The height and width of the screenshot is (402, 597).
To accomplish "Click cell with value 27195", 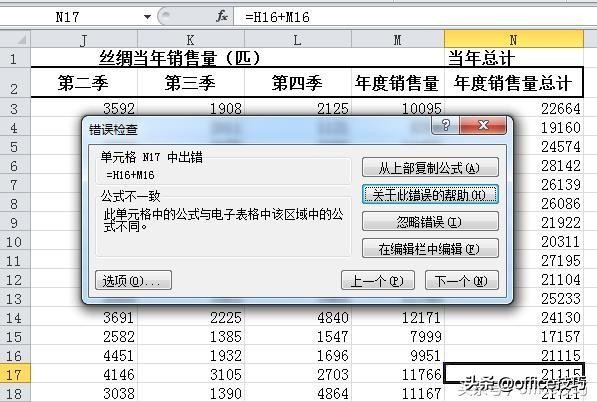I will pyautogui.click(x=548, y=261).
